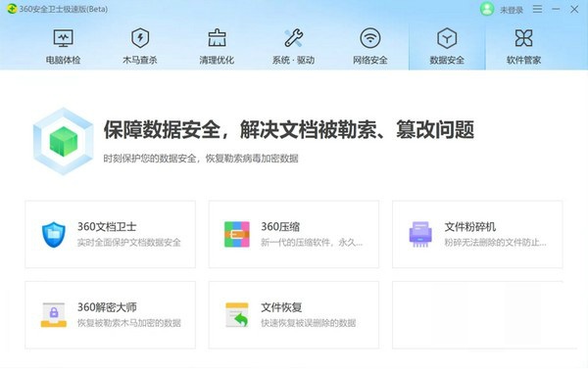Switch to 系统·驱动 tab label
This screenshot has height=369, width=588.
[x=293, y=60]
